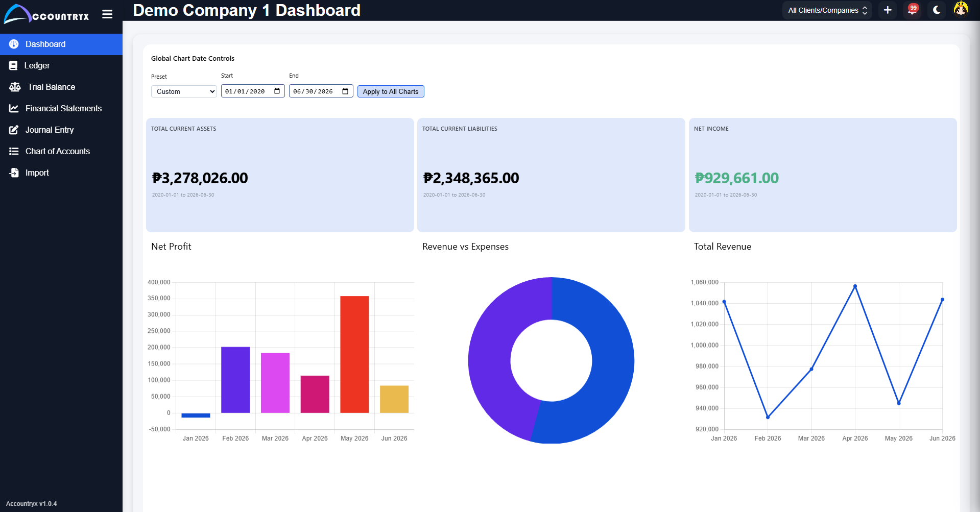Open notifications bell with 99 badge
The width and height of the screenshot is (980, 512).
click(x=912, y=10)
